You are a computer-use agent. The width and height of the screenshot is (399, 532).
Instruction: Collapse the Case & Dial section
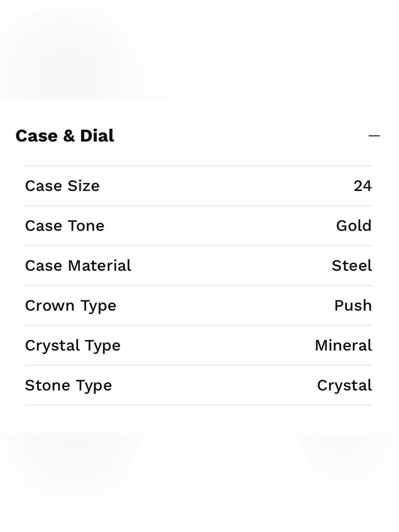point(374,136)
